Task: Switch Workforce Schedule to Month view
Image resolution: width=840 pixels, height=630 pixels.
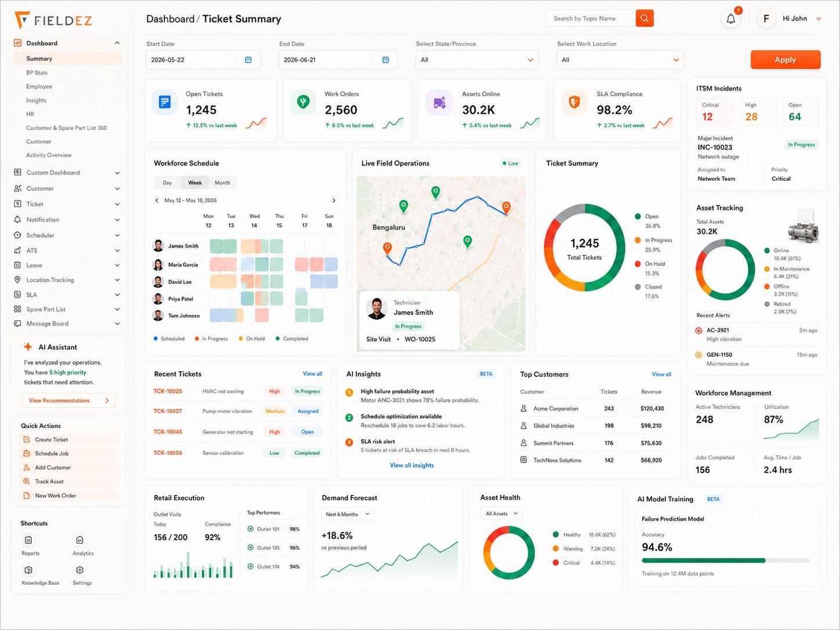Action: (222, 183)
